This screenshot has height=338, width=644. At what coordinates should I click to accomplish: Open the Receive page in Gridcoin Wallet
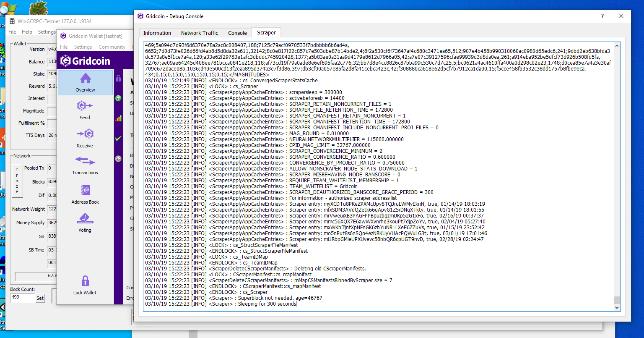[x=85, y=138]
